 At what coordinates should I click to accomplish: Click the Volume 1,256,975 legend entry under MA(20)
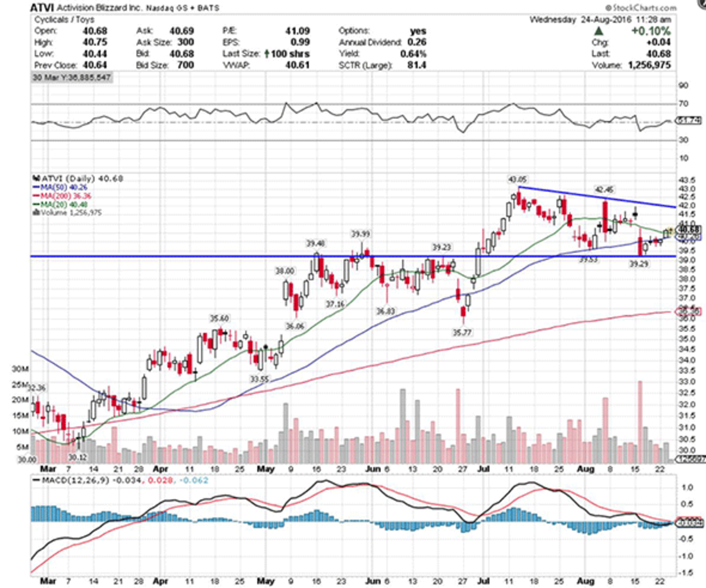[67, 212]
